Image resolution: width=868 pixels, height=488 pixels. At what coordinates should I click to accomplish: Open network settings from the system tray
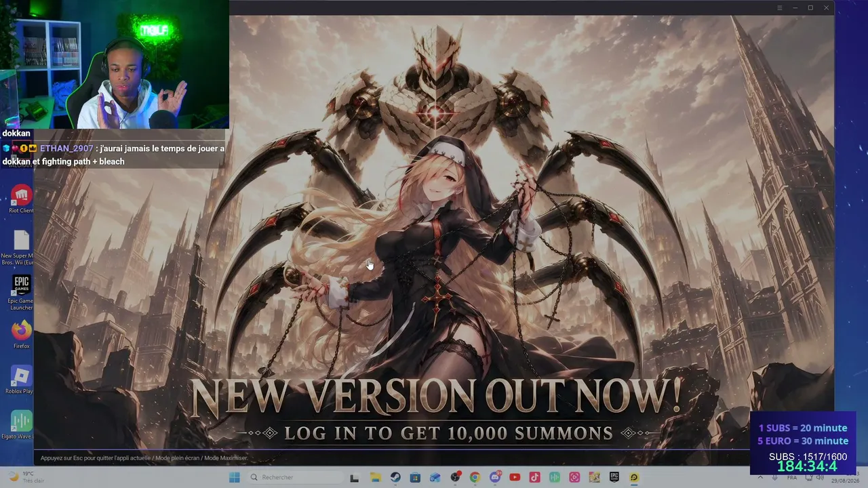pyautogui.click(x=808, y=478)
